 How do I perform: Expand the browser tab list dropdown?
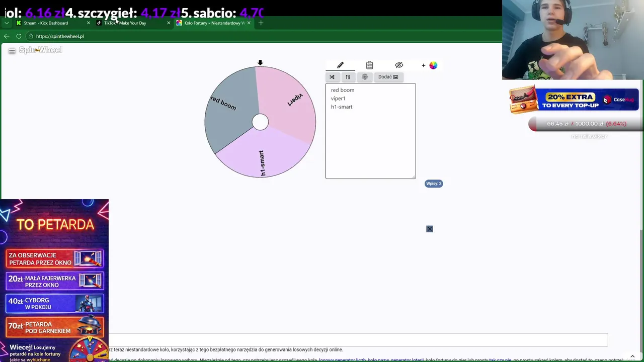[7, 23]
